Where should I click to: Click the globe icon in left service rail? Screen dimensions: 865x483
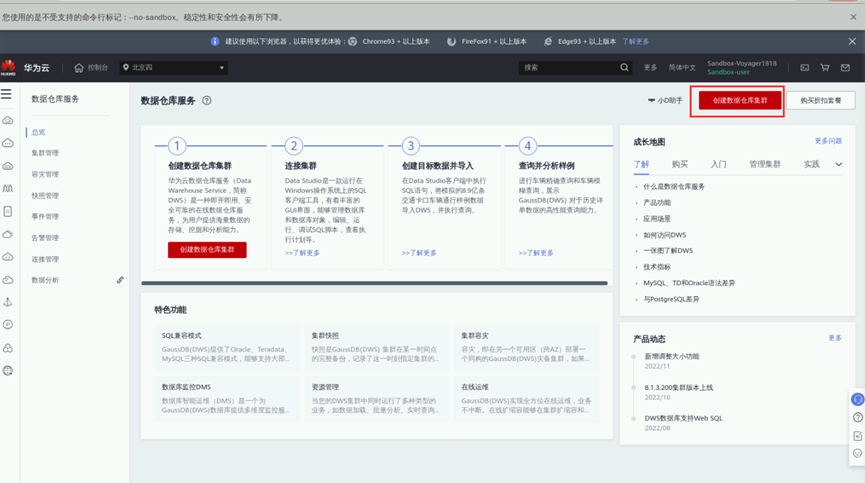click(8, 371)
